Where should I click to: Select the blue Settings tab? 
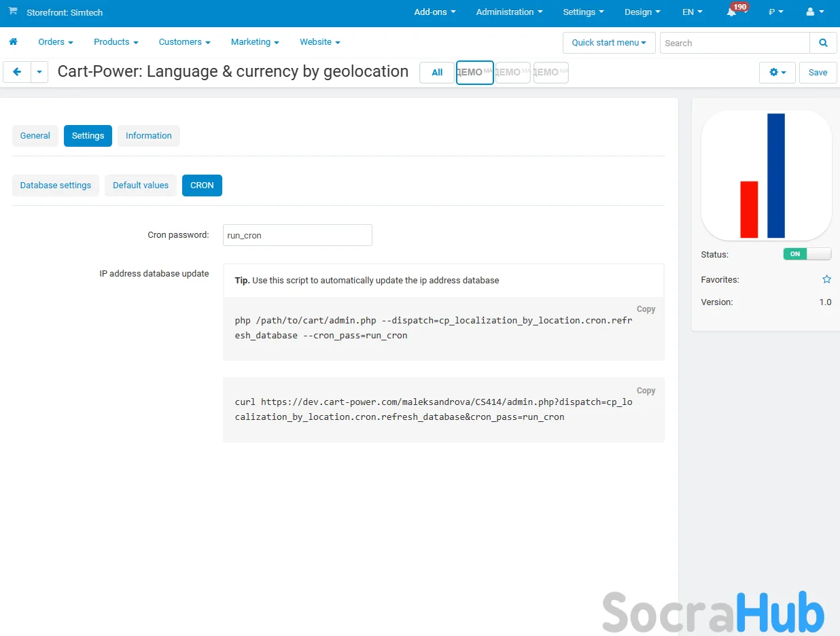click(x=88, y=136)
